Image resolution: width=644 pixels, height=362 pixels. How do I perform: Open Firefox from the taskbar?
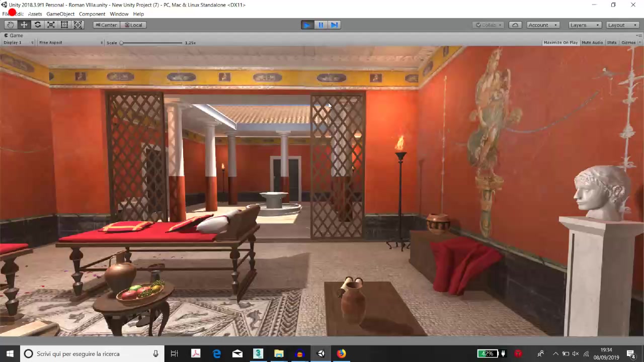(x=341, y=353)
